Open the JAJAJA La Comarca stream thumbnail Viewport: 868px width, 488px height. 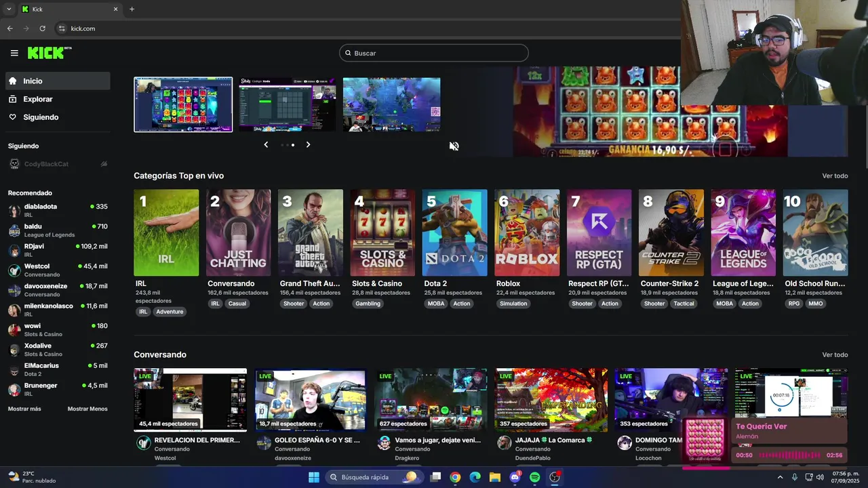click(x=551, y=400)
